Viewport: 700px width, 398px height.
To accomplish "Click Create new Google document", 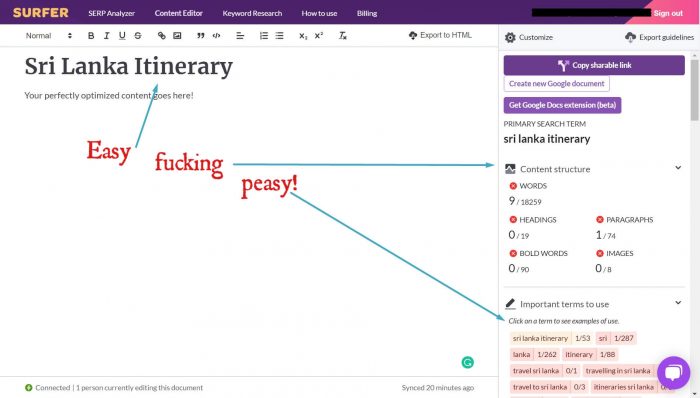I will 557,83.
